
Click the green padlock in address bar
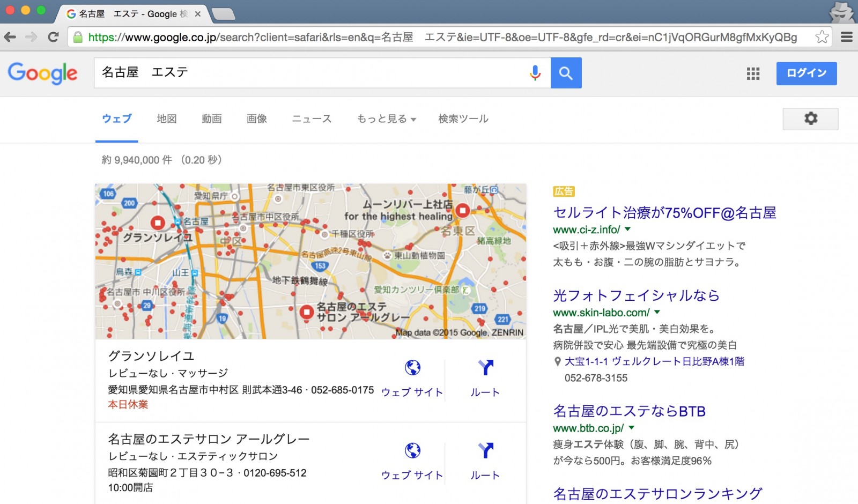point(78,37)
